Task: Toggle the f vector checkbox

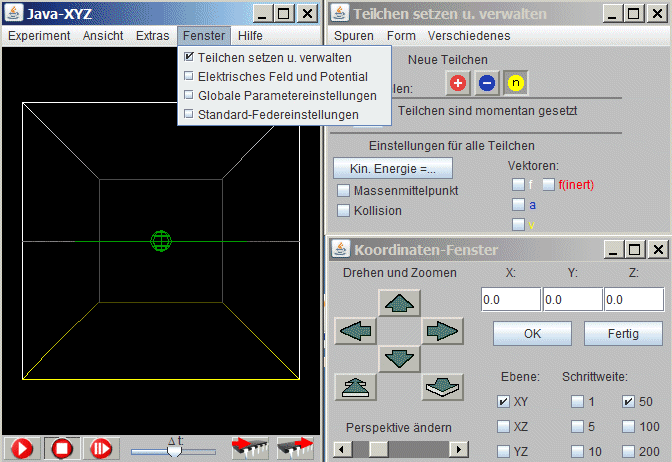Action: (518, 185)
